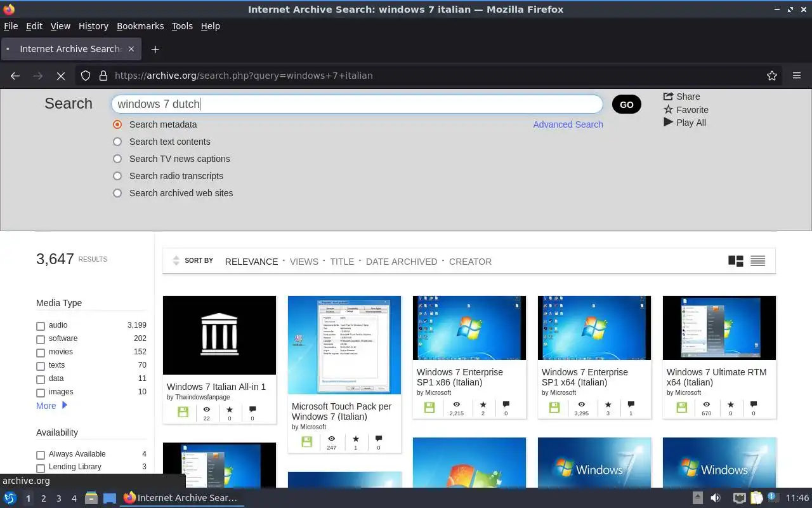Check the audio media type filter

coord(41,326)
